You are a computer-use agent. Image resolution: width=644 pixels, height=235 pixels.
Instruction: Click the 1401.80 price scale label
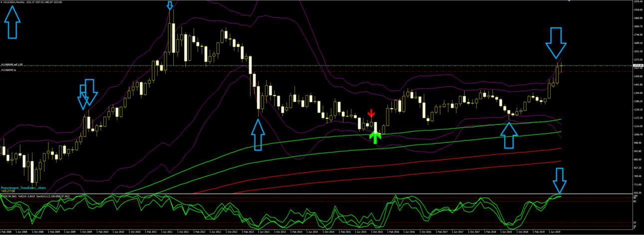click(x=639, y=85)
